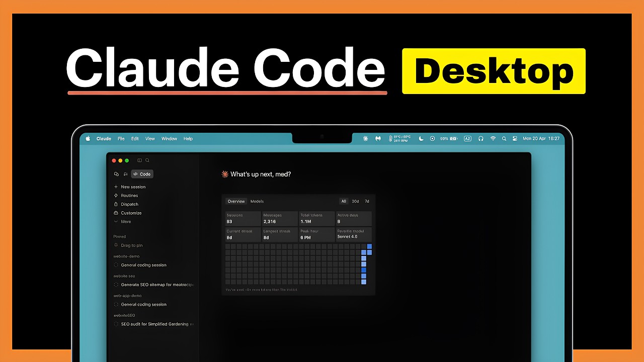Start a New session
The width and height of the screenshot is (644, 362).
click(x=130, y=187)
